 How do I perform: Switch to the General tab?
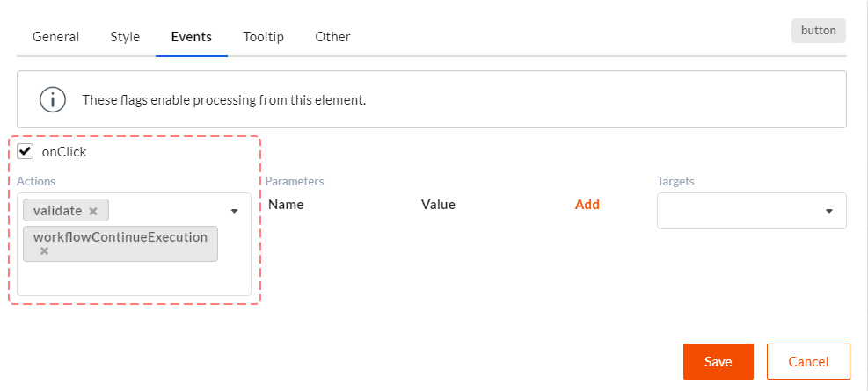point(55,37)
